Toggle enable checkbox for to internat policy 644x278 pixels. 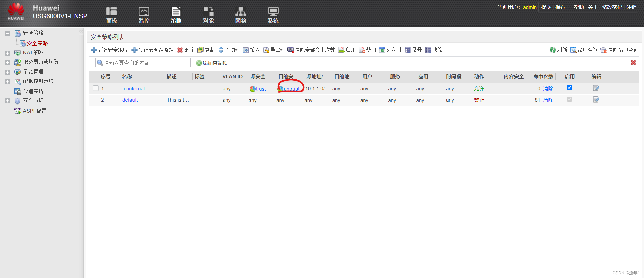pos(569,88)
